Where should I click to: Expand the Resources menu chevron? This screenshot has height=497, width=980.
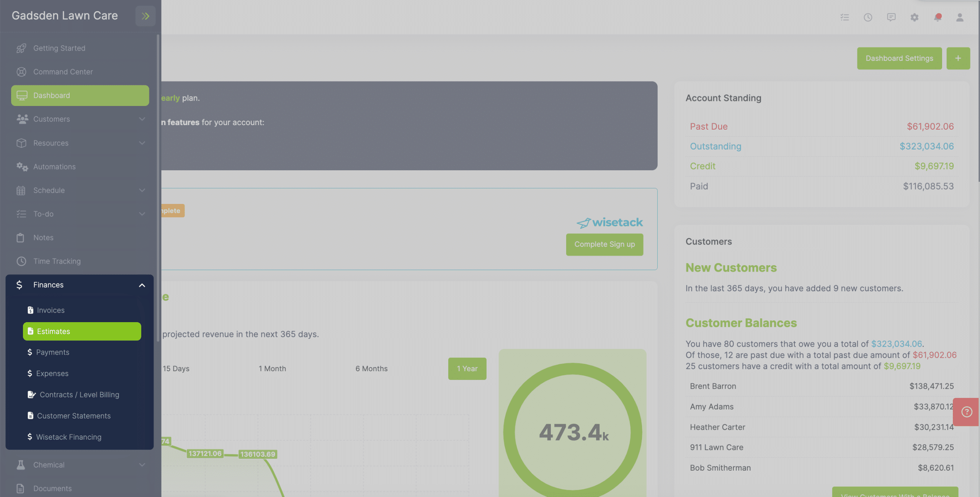142,143
